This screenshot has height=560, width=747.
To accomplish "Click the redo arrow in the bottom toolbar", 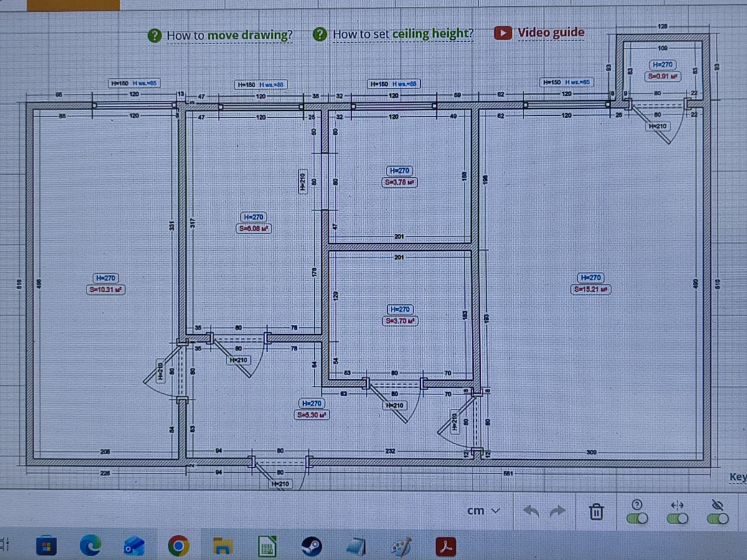I will point(558,511).
